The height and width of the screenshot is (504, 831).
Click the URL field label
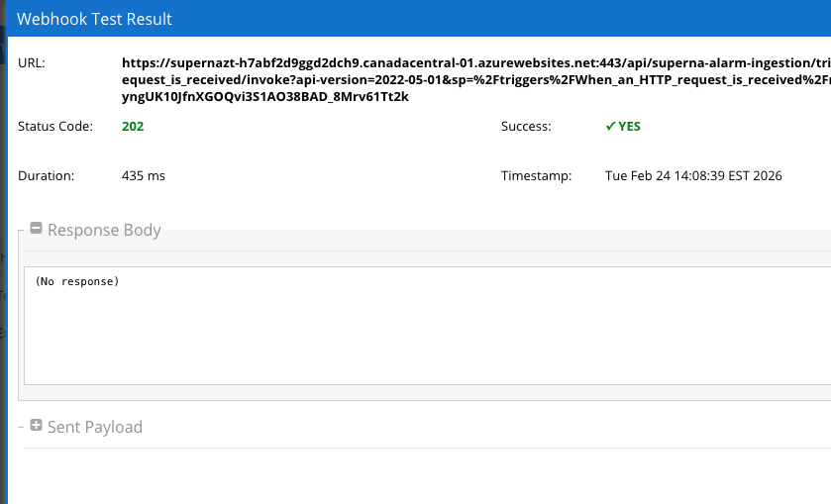tap(32, 62)
